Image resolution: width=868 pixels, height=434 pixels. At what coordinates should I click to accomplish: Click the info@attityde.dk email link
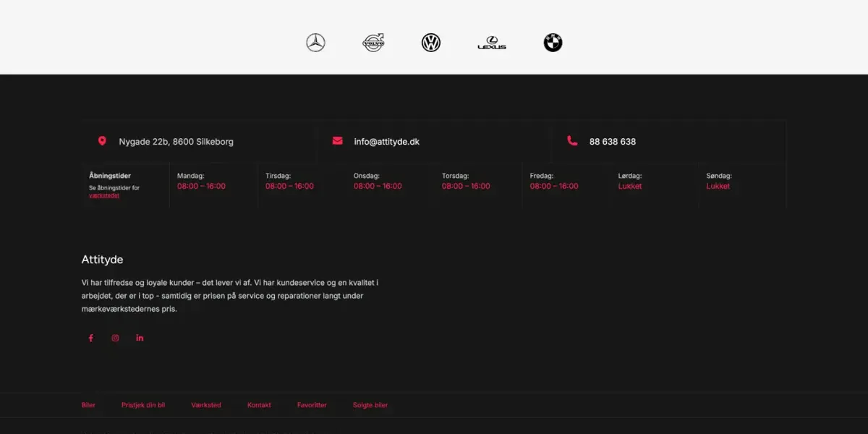coord(386,142)
